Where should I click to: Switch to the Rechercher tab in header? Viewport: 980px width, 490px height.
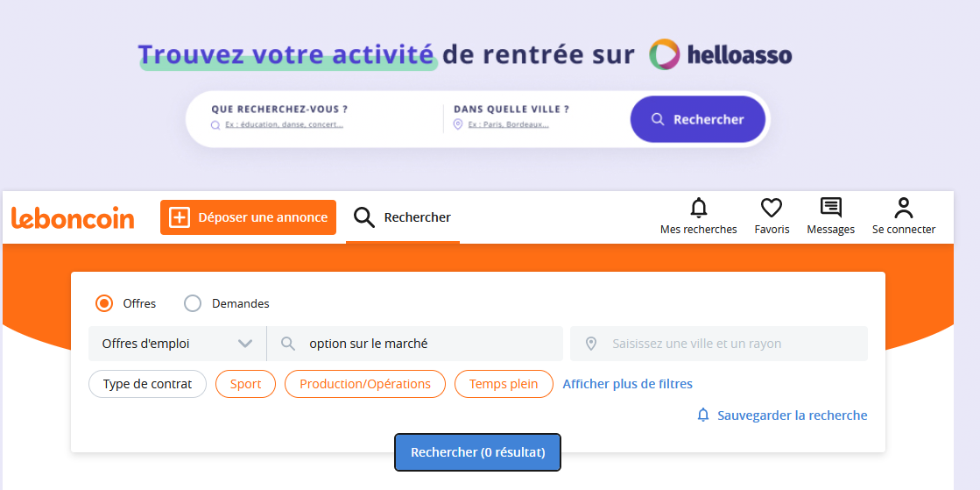tap(403, 217)
